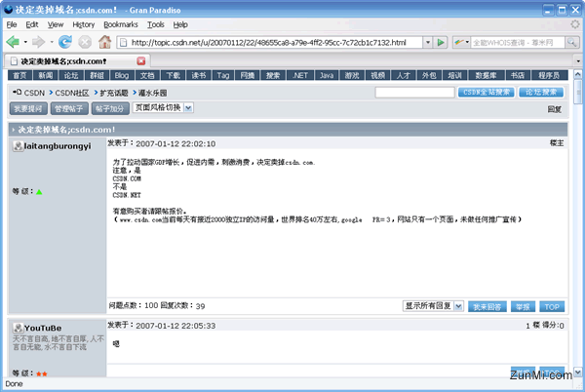This screenshot has width=585, height=392.
Task: Click laitangburongyi's user avatar icon
Action: pos(18,146)
